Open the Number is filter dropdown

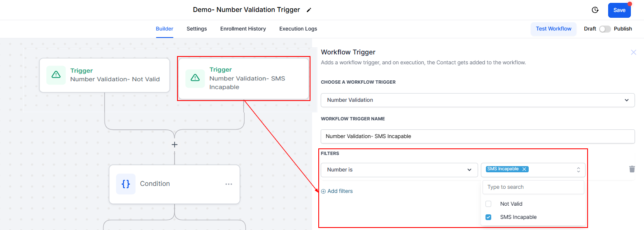coord(399,170)
